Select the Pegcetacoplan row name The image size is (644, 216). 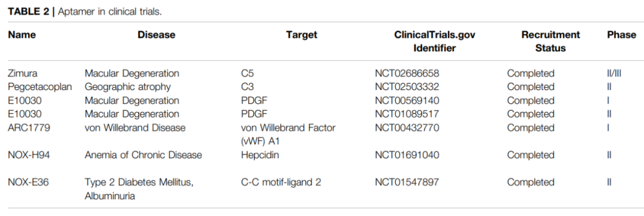pyautogui.click(x=40, y=87)
